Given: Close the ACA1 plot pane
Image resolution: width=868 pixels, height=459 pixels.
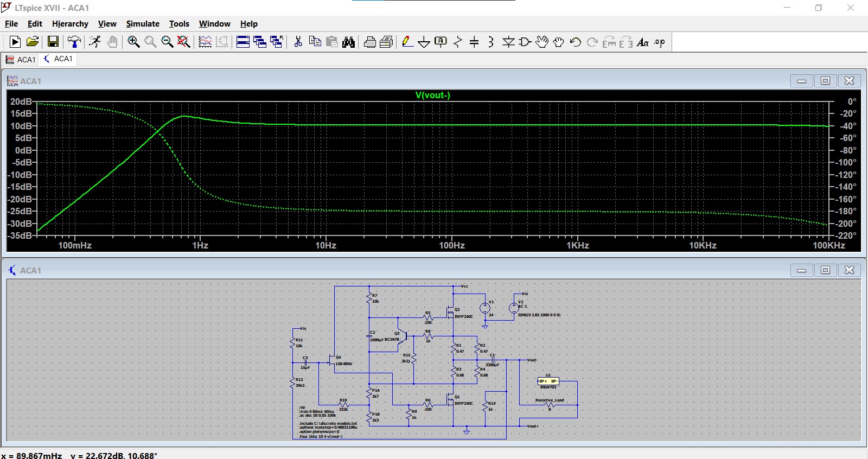Looking at the screenshot, I should [849, 81].
